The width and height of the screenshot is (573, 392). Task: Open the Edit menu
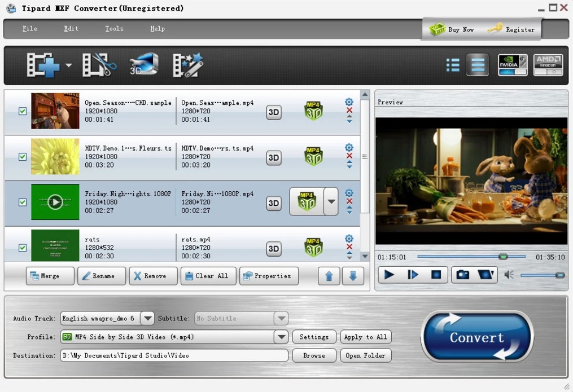point(71,28)
